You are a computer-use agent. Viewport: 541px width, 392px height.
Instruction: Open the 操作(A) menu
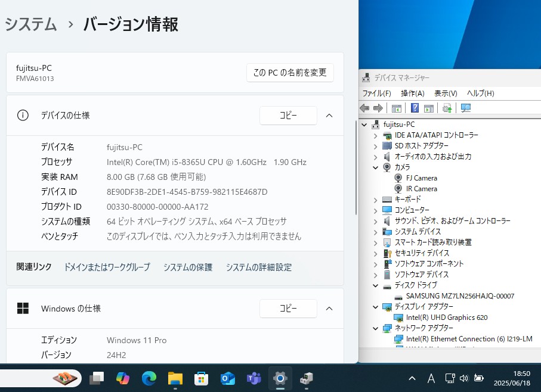[413, 94]
